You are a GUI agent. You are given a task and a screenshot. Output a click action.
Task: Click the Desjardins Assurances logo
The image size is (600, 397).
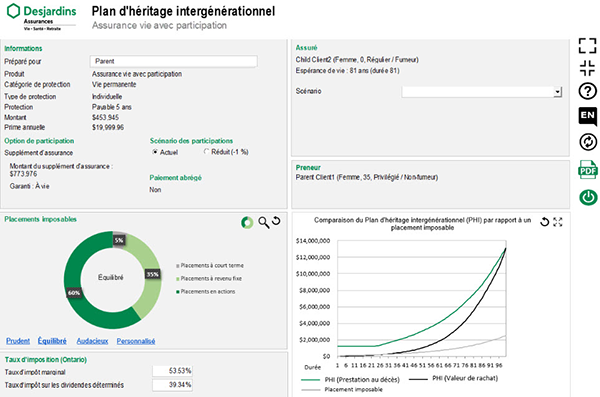click(42, 17)
